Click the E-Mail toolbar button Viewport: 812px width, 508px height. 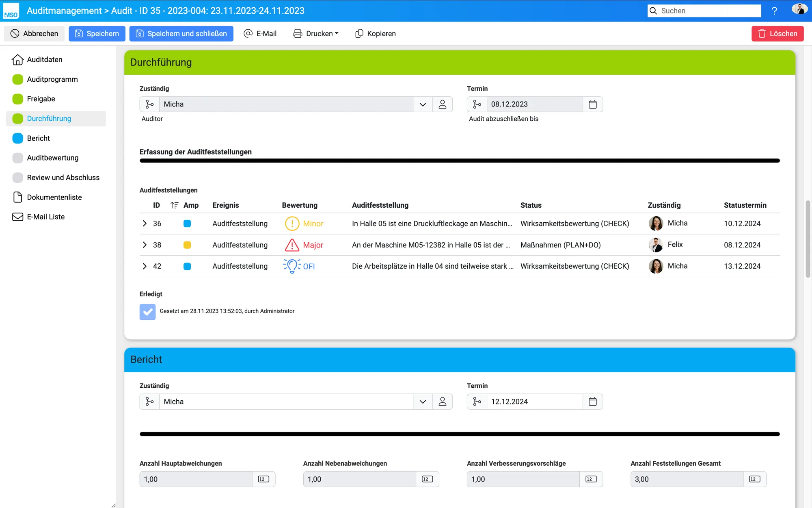click(260, 34)
